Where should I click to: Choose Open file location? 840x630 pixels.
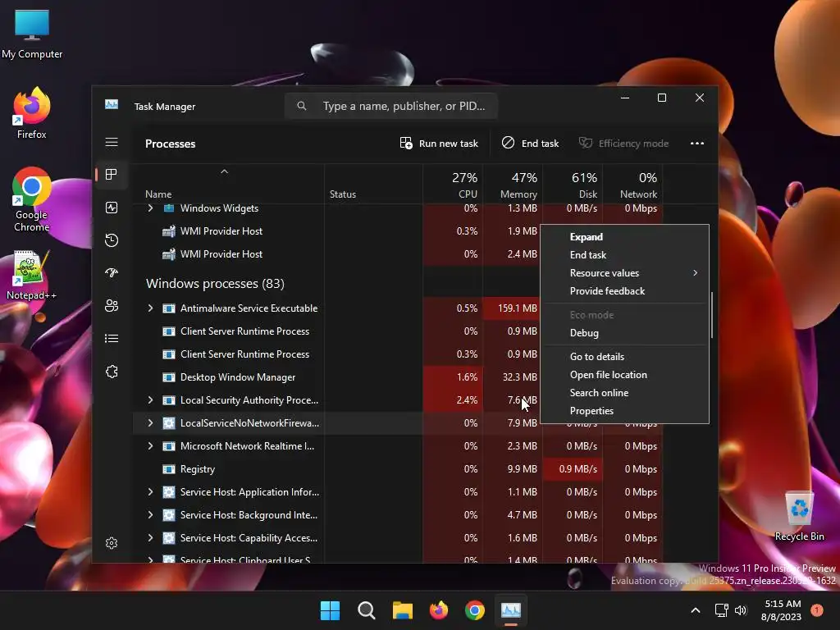(624, 375)
